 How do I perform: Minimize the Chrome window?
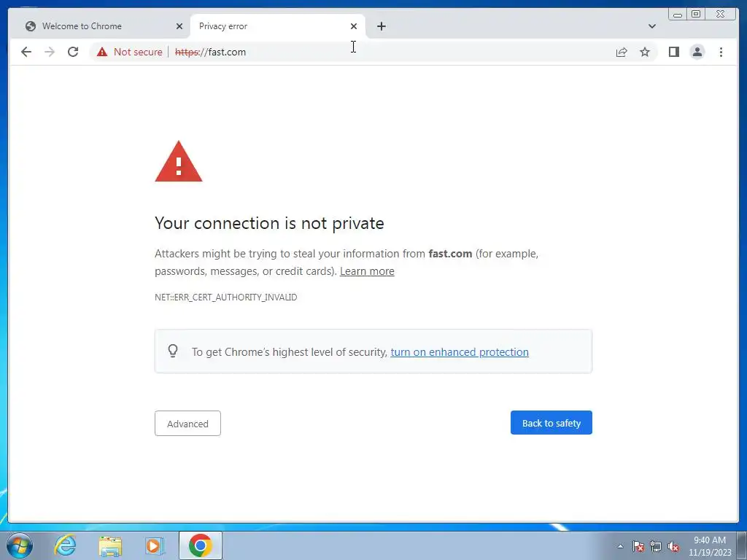pos(678,15)
